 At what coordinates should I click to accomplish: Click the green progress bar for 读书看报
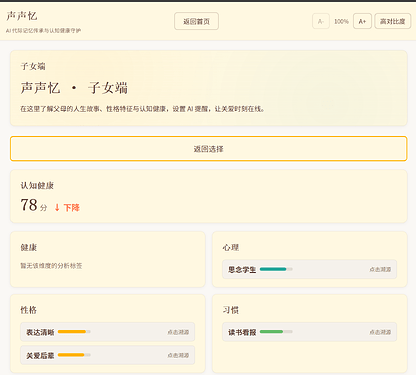pos(276,332)
